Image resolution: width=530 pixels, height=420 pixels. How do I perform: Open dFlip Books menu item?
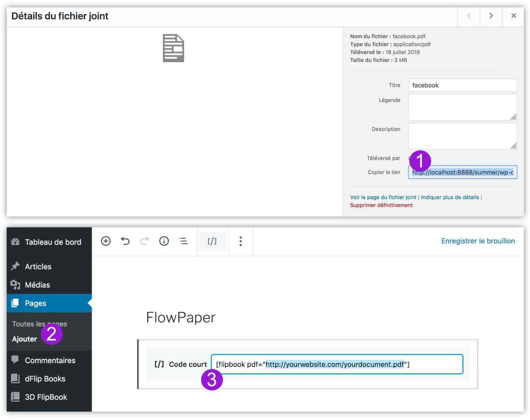pos(45,379)
